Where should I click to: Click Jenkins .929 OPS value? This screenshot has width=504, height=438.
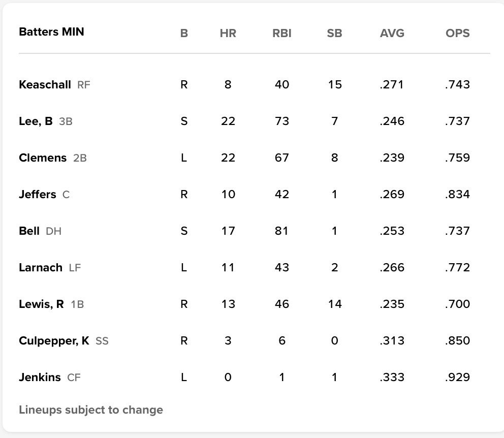457,377
